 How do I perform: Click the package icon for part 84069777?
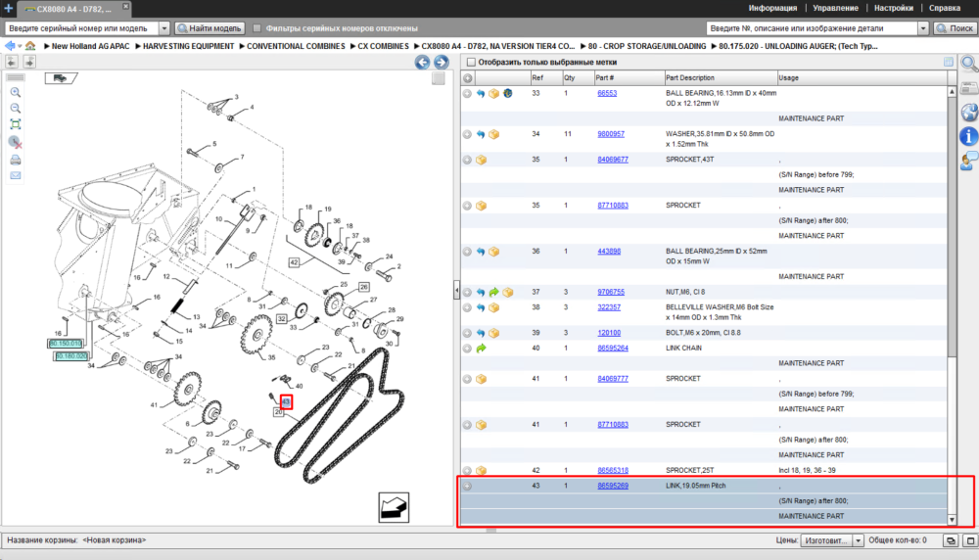481,379
